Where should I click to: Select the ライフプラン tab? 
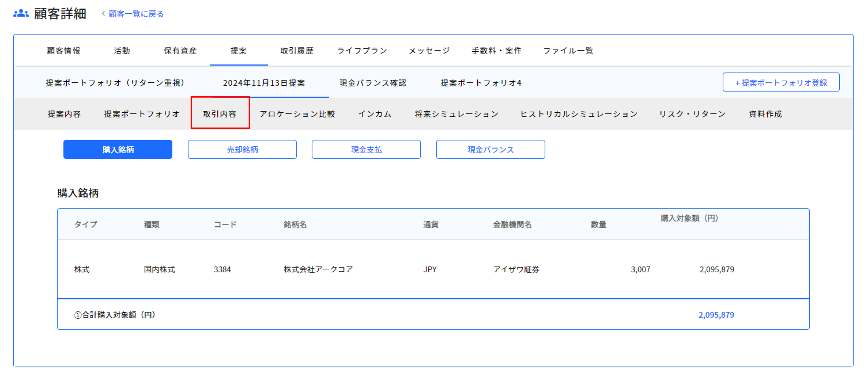[362, 51]
